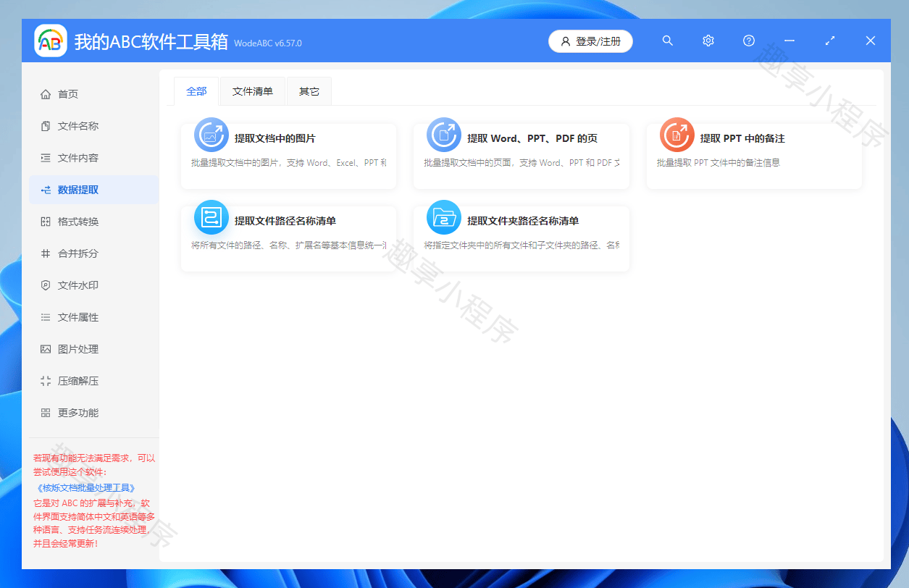
Task: Open 文件内容 section in sidebar
Action: click(x=94, y=158)
